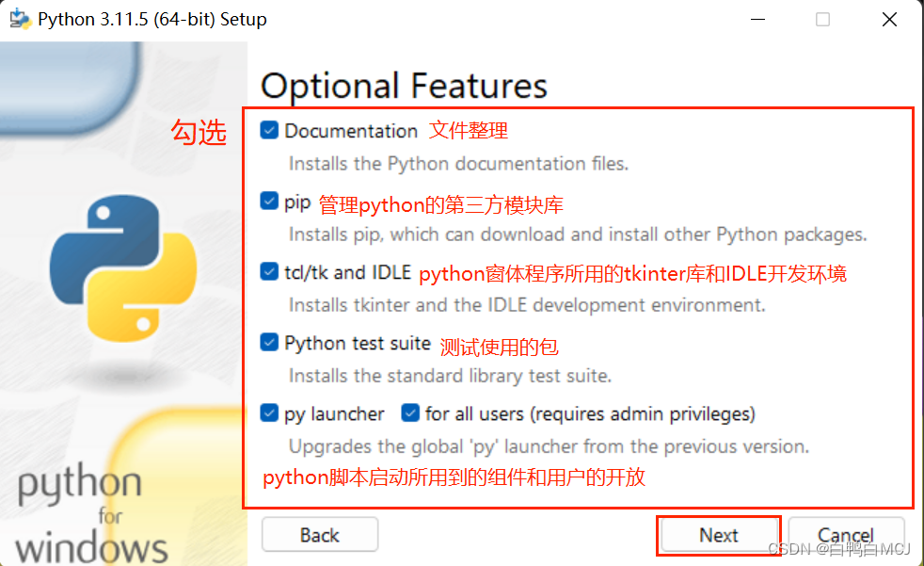Click the Python logo in sidebar
Viewport: 924px width, 566px height.
[124, 268]
